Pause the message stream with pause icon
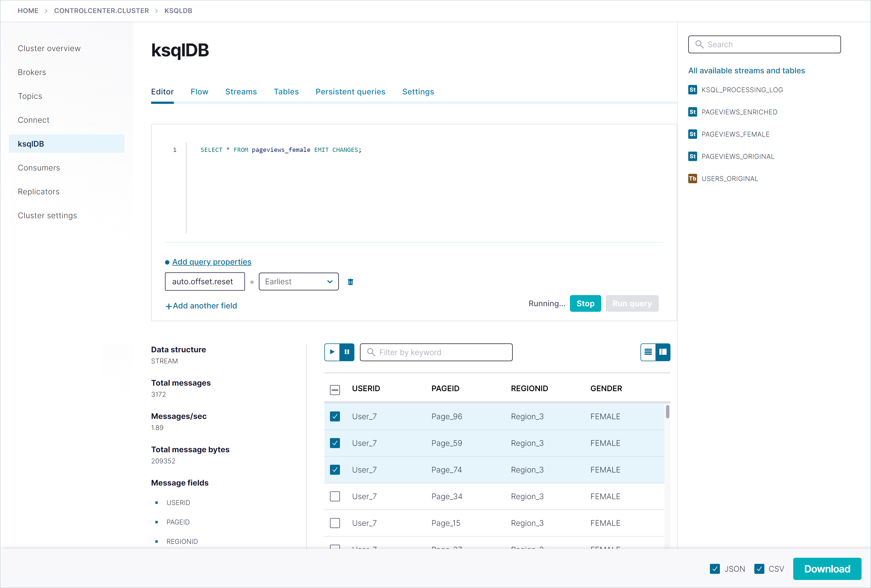The image size is (871, 588). coord(347,352)
